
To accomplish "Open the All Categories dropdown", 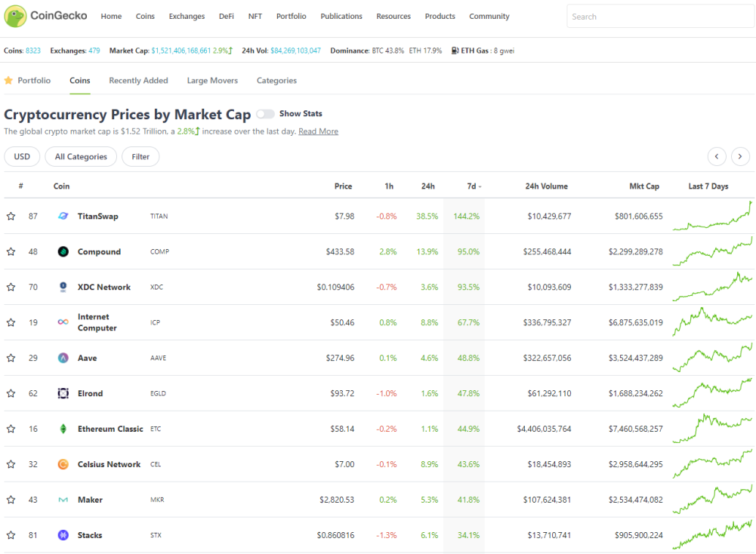I will [x=81, y=156].
